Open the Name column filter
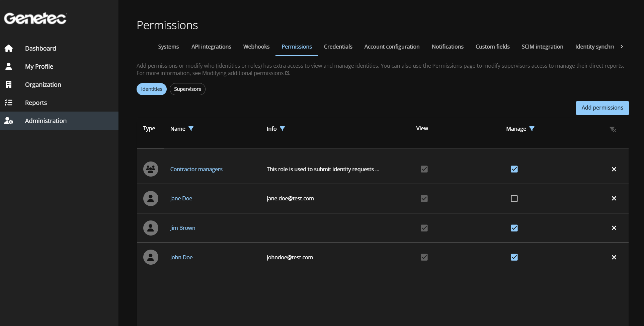 [x=191, y=129]
